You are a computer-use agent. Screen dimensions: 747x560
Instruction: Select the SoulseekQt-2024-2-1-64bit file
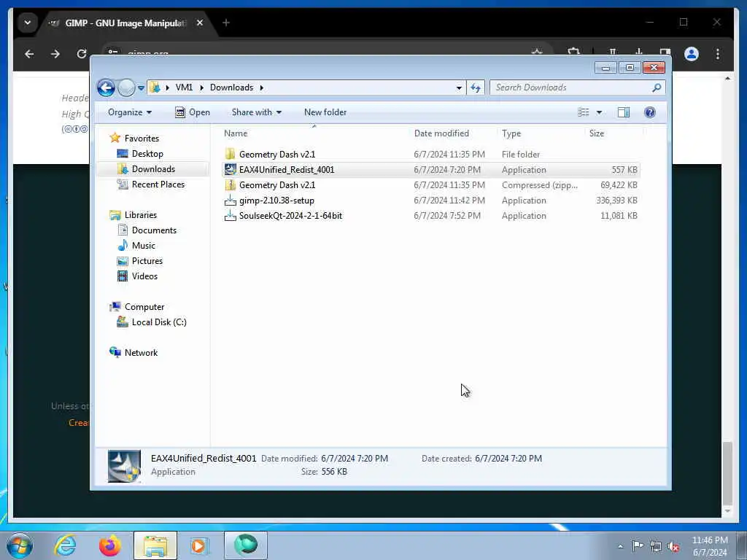(290, 216)
